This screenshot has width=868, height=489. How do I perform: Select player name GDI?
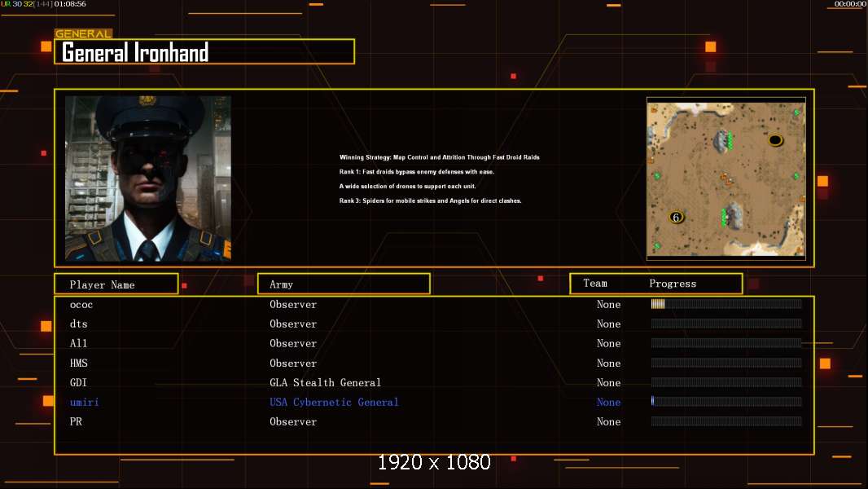78,383
